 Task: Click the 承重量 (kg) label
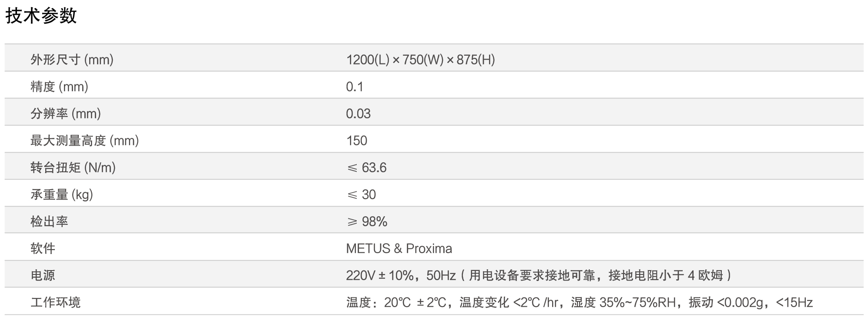coord(61,194)
